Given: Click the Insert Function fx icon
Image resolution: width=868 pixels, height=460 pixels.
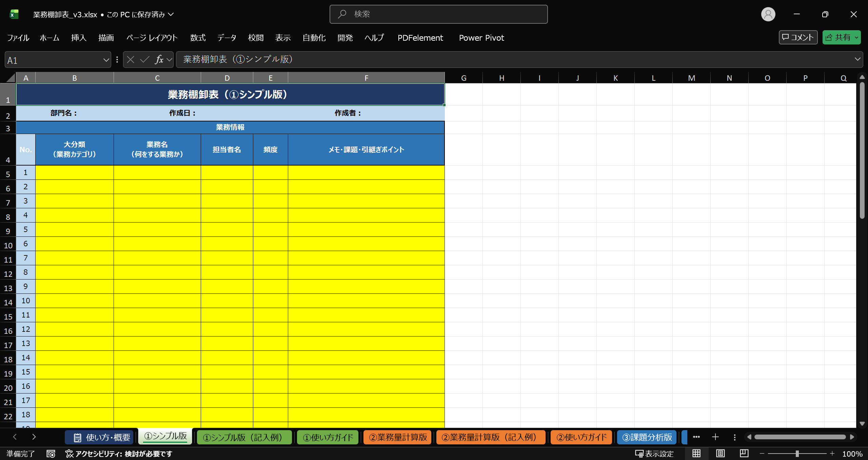Looking at the screenshot, I should pos(159,60).
